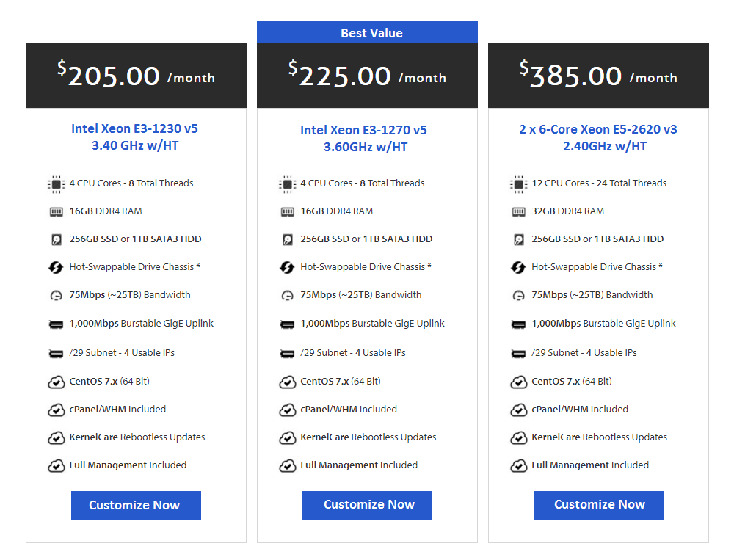
Task: Click the GigE uplink icon in the $225 plan
Action: point(288,324)
